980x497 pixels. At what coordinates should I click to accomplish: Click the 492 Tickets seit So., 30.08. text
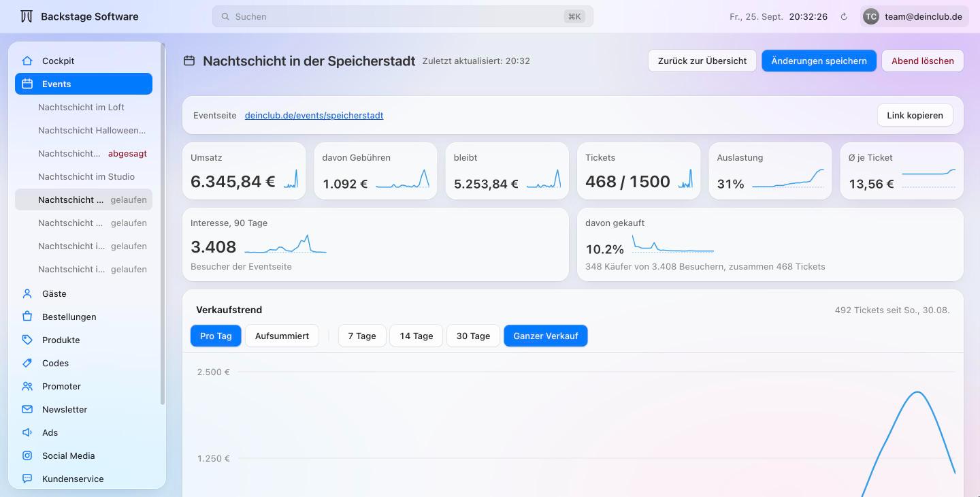pos(892,310)
